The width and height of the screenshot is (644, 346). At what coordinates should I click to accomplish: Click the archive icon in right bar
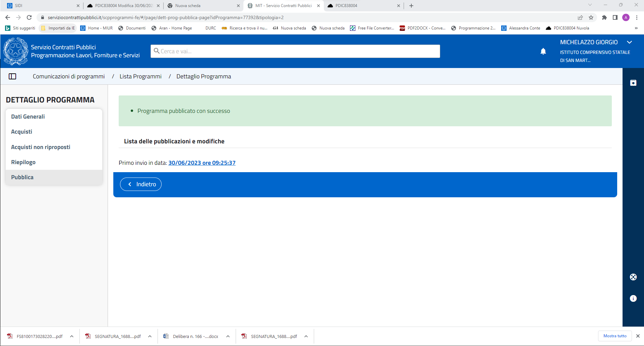[x=633, y=83]
